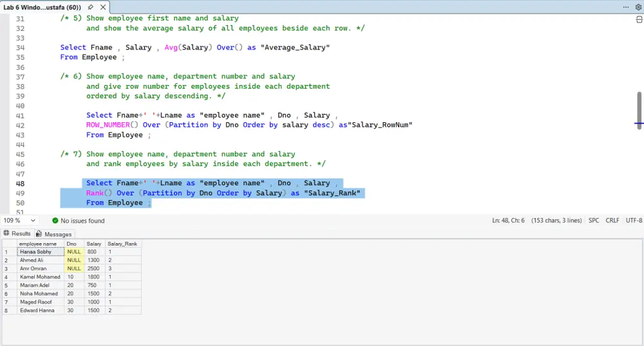Image resolution: width=644 pixels, height=346 pixels.
Task: Click the NULL Dno cell in Hanaa Sobhy row
Action: pyautogui.click(x=74, y=251)
